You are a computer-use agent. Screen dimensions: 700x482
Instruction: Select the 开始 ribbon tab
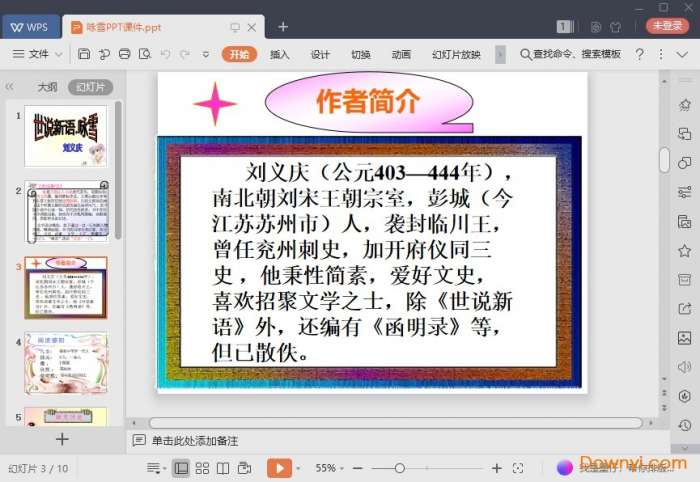click(x=239, y=54)
